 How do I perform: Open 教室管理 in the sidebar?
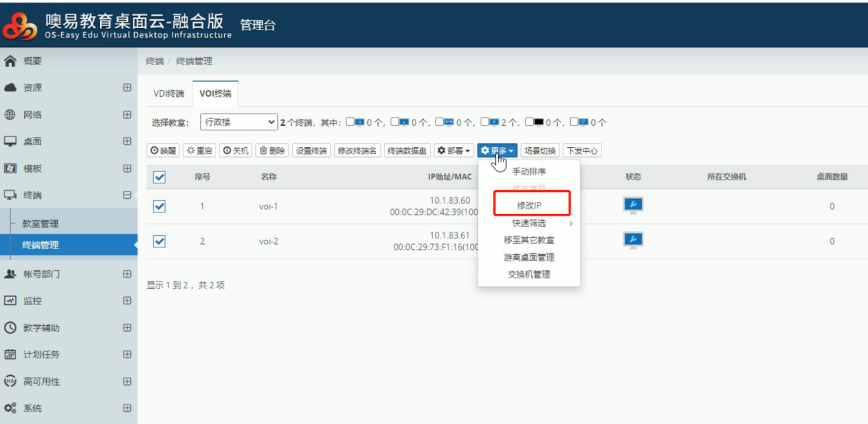(40, 224)
